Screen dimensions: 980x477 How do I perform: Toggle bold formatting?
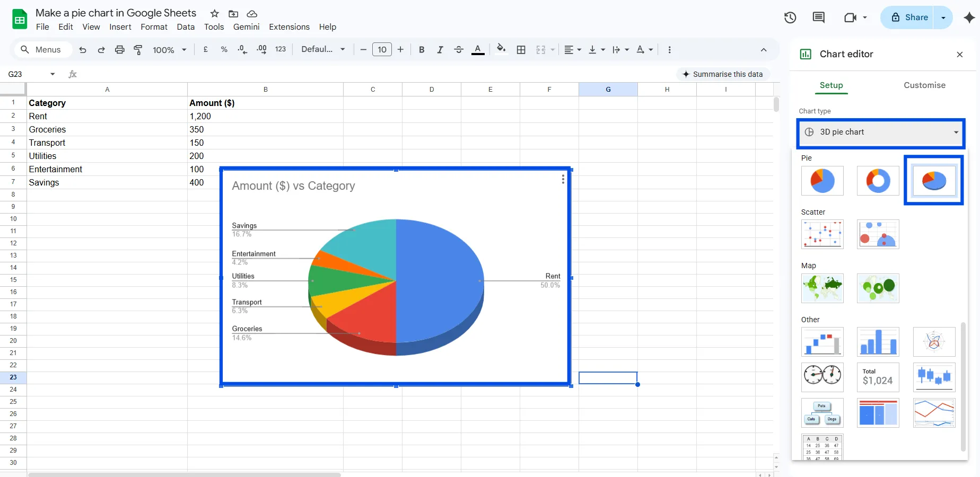422,50
